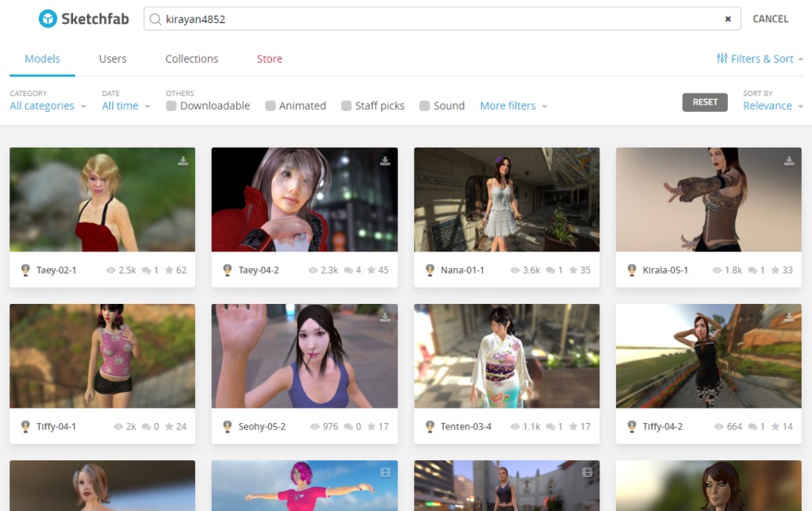Open the Kirala-05-1 title link
This screenshot has height=511, width=812.
click(x=665, y=270)
